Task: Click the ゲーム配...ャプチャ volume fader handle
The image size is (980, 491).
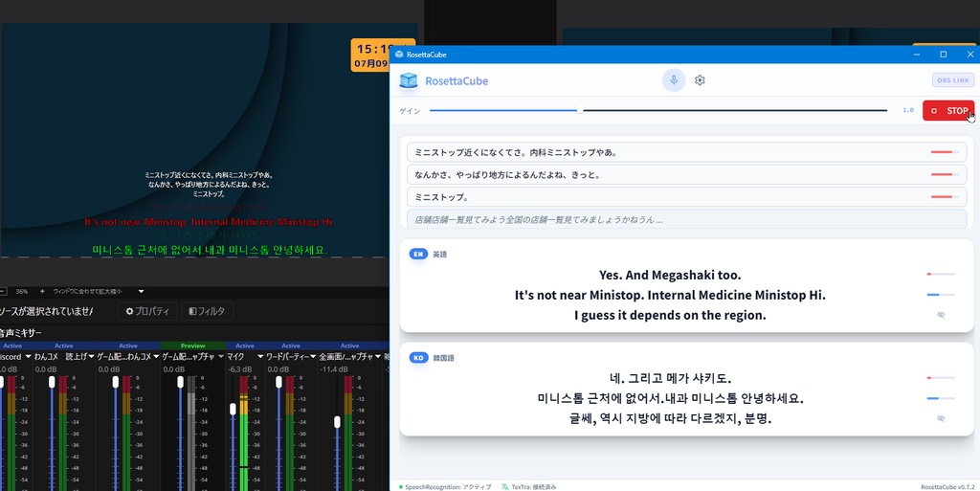Action: (180, 382)
